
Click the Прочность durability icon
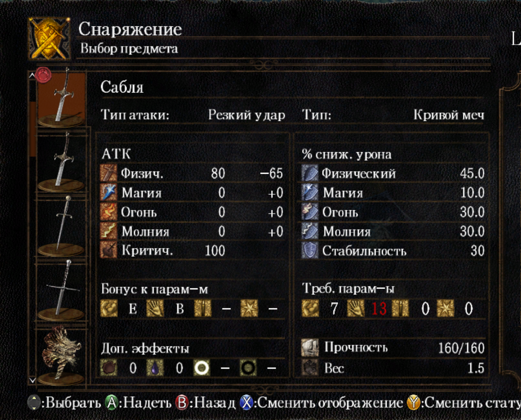point(310,347)
